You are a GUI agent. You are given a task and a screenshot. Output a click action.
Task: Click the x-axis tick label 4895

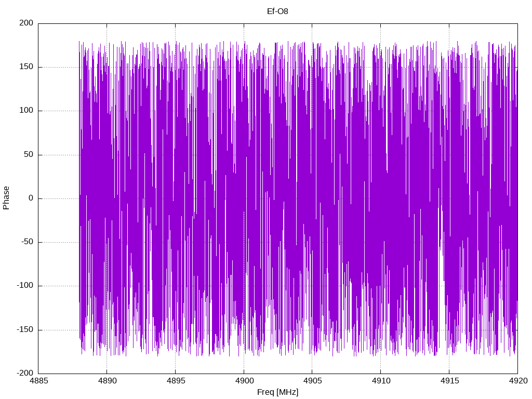click(x=176, y=381)
